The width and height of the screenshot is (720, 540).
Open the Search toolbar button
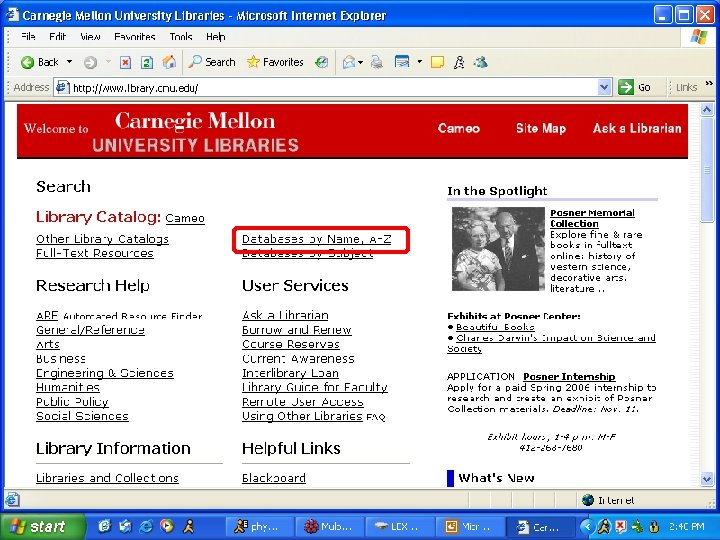[212, 62]
